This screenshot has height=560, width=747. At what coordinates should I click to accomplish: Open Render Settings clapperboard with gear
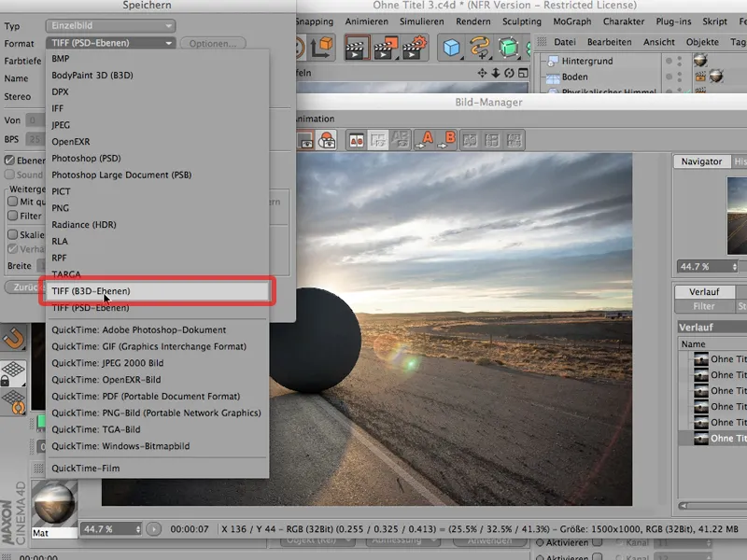[414, 48]
